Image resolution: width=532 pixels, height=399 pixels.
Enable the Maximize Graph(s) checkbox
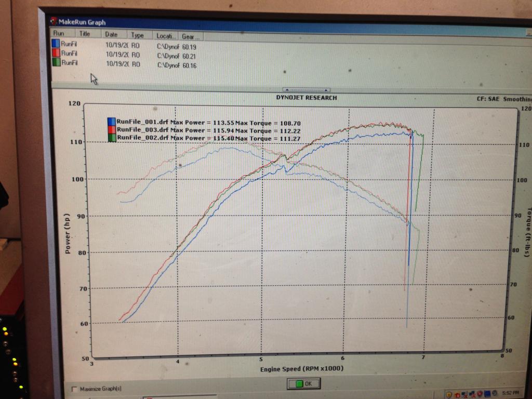coord(74,389)
